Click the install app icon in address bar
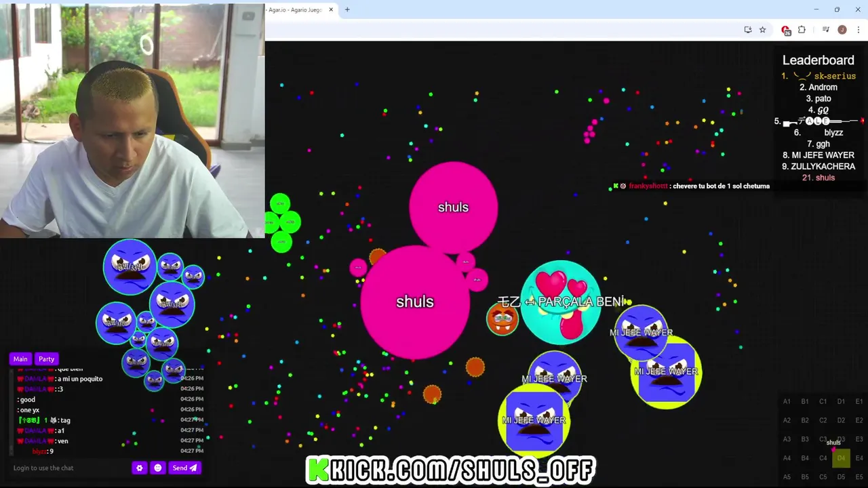This screenshot has width=868, height=488. coord(747,30)
